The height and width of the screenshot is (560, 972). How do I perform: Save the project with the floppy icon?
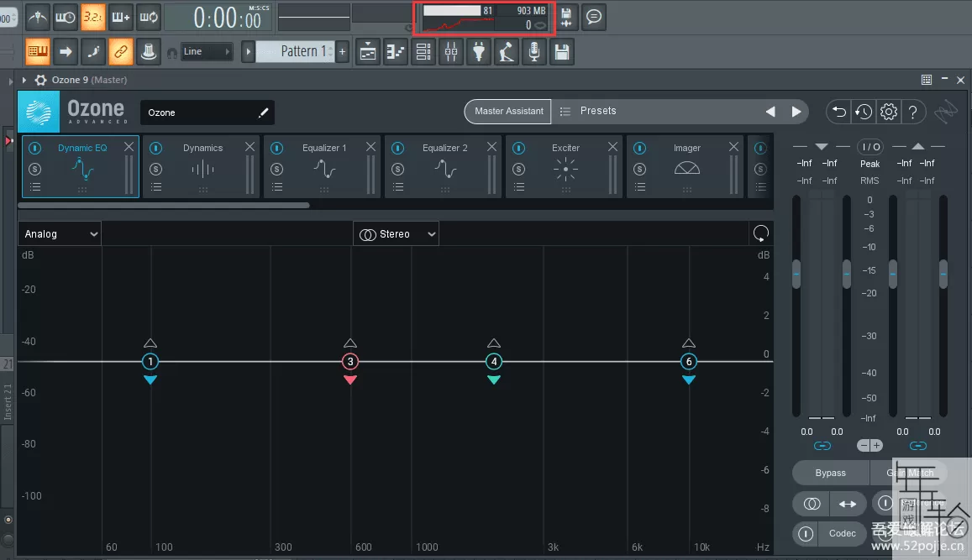[562, 52]
